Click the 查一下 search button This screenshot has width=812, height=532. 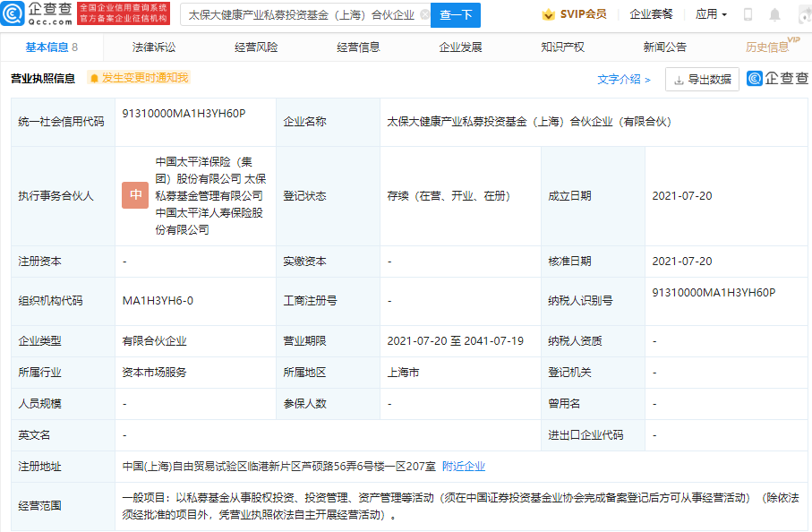(456, 15)
